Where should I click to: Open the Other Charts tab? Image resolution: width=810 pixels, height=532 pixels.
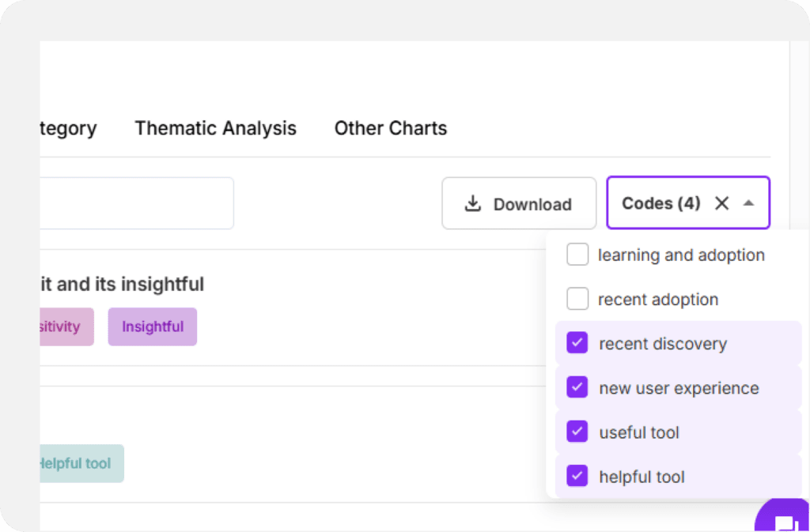pyautogui.click(x=390, y=128)
